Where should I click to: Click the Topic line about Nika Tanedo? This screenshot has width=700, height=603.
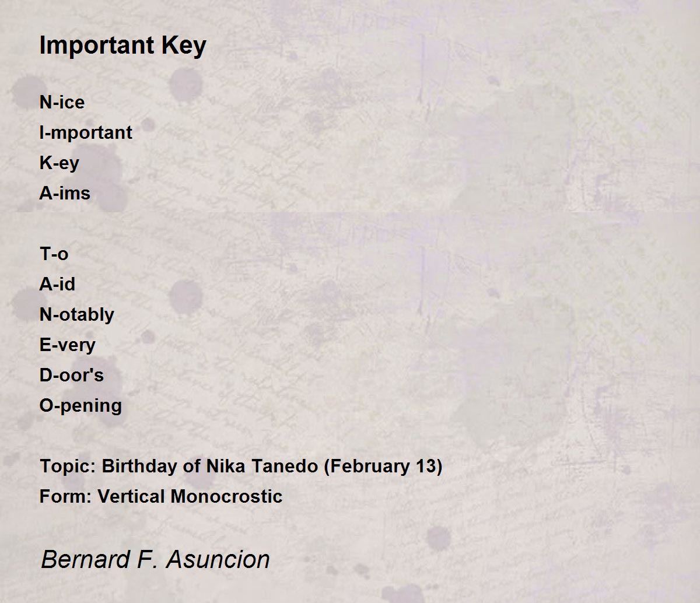point(241,467)
